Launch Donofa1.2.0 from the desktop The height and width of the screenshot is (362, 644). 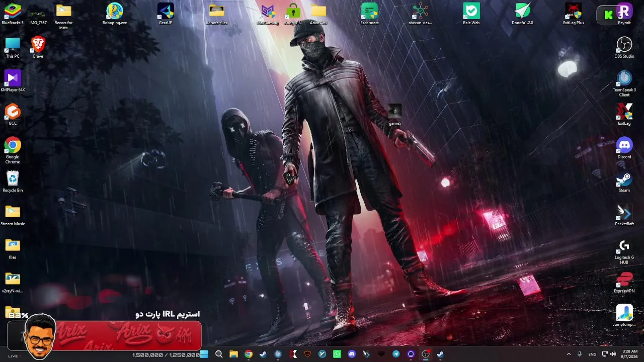pos(522,14)
